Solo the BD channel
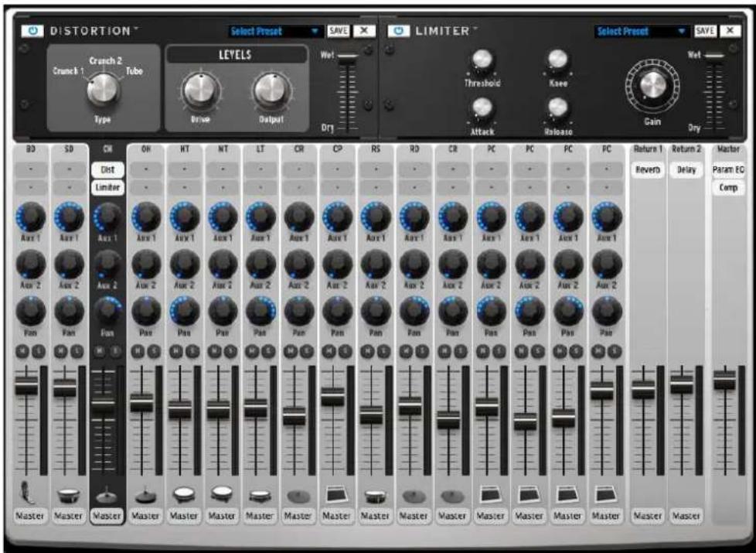The width and height of the screenshot is (756, 553). (x=39, y=352)
